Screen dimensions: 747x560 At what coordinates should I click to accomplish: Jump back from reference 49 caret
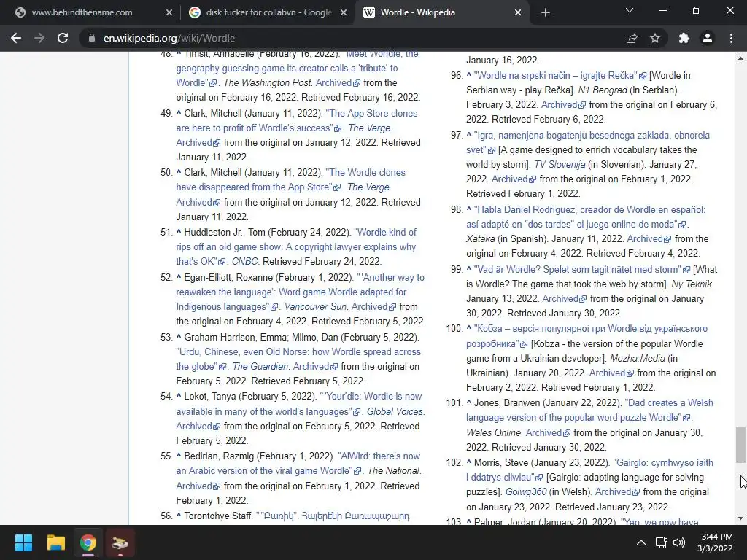point(179,113)
